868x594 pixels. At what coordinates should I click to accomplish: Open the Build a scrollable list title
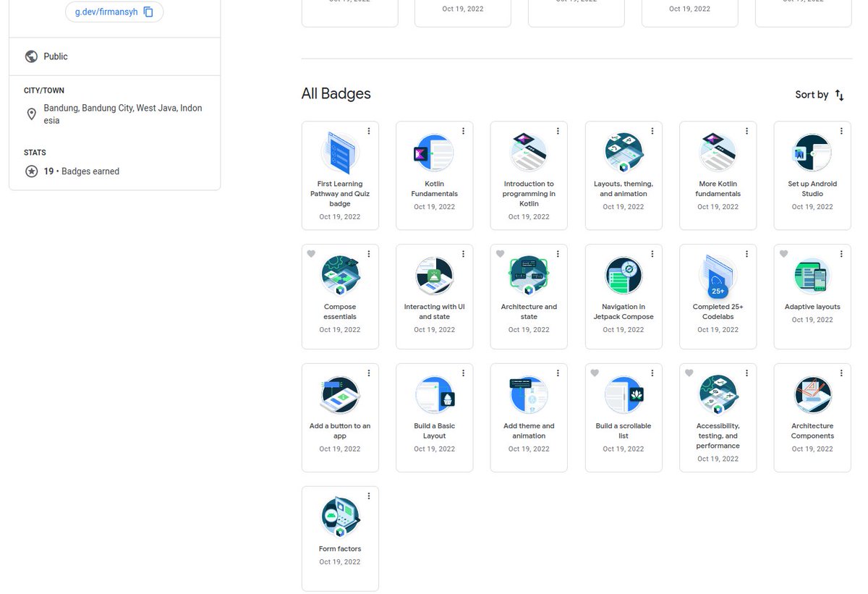click(x=624, y=431)
